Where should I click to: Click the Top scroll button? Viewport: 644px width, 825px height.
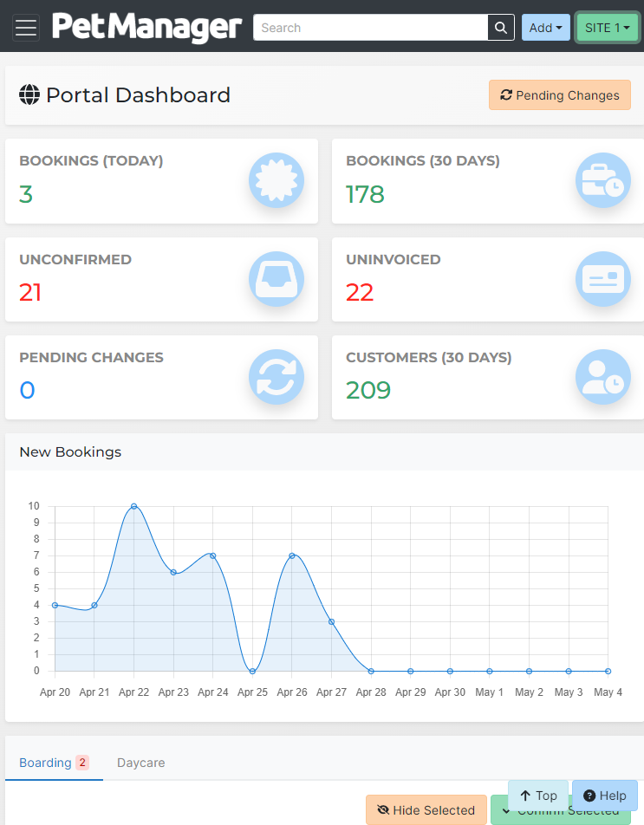point(538,796)
